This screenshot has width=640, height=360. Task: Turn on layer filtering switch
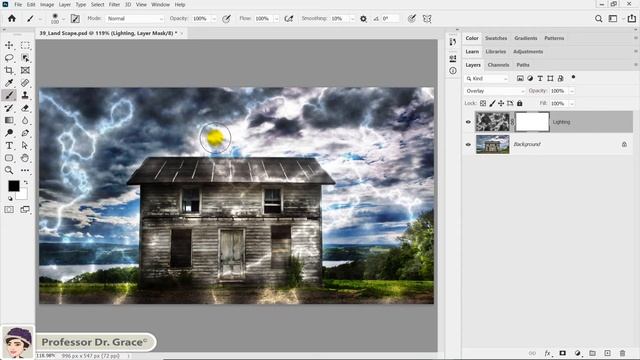pos(573,77)
